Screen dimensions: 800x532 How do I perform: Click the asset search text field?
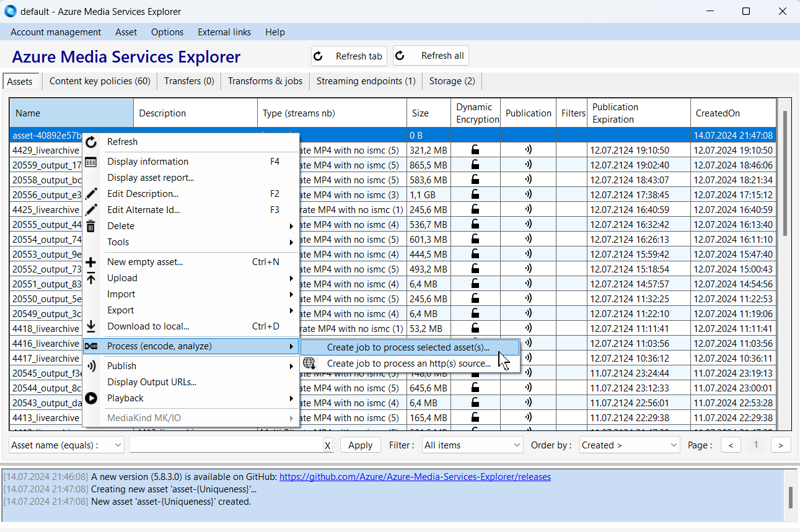226,445
